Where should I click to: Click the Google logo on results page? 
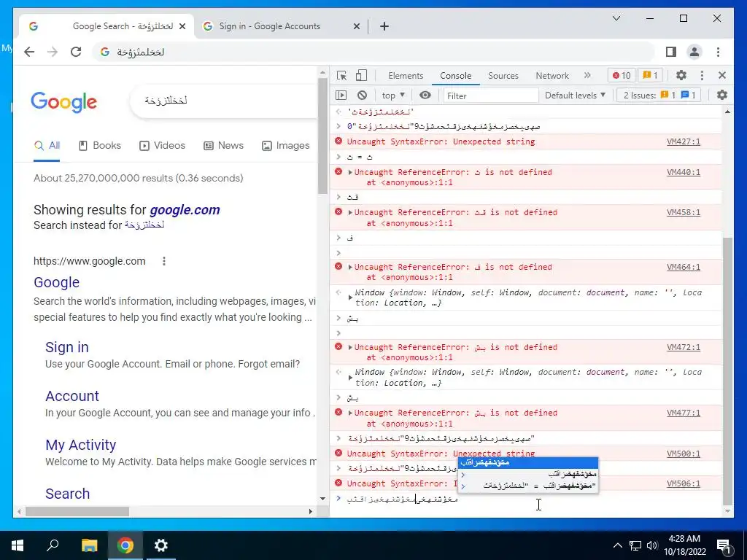point(64,102)
